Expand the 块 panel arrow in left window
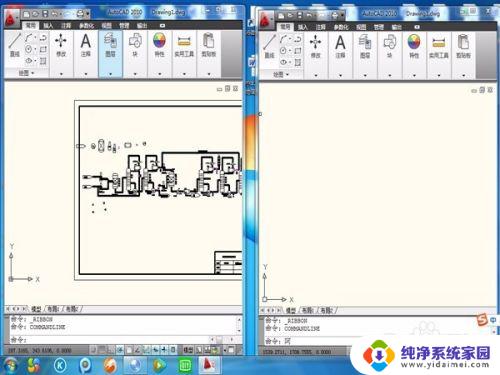 [135, 74]
